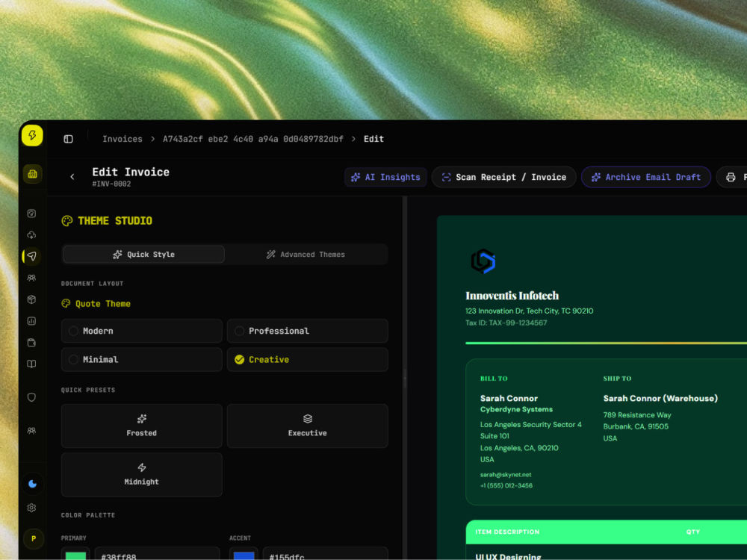Click the Quote Theme label

(x=103, y=304)
